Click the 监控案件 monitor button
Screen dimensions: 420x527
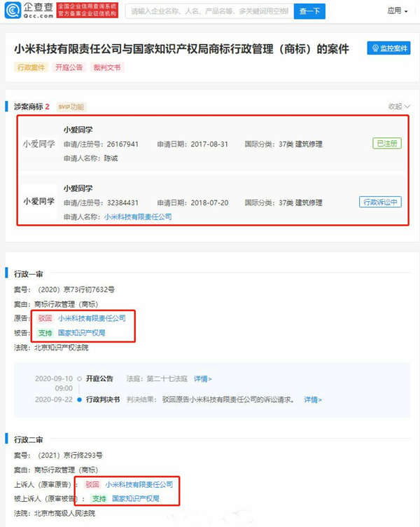tap(388, 48)
